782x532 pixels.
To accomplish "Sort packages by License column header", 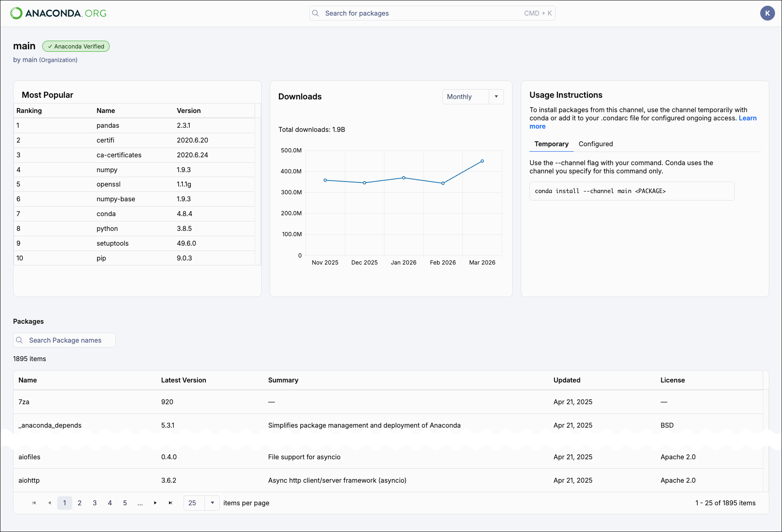I will pyautogui.click(x=672, y=380).
